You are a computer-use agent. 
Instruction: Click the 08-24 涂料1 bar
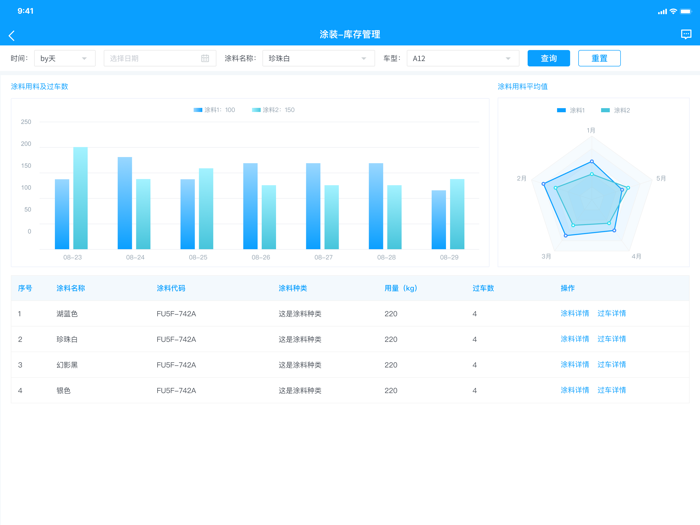tap(125, 203)
